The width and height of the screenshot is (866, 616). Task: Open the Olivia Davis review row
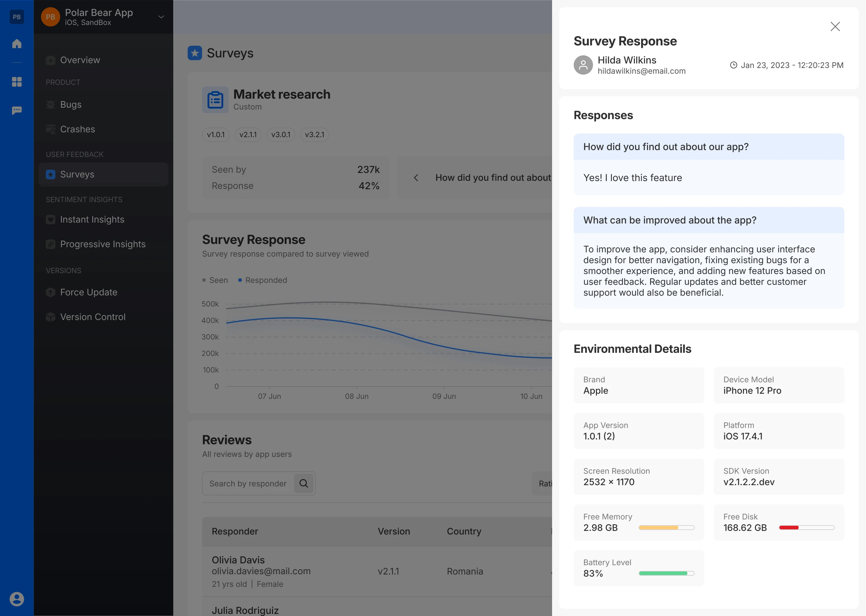pos(377,571)
